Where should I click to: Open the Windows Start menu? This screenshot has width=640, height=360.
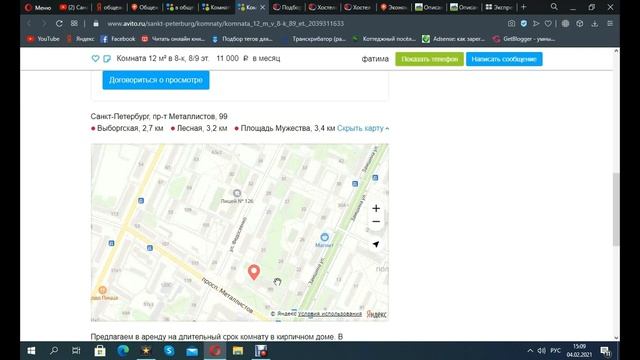tap(31, 351)
